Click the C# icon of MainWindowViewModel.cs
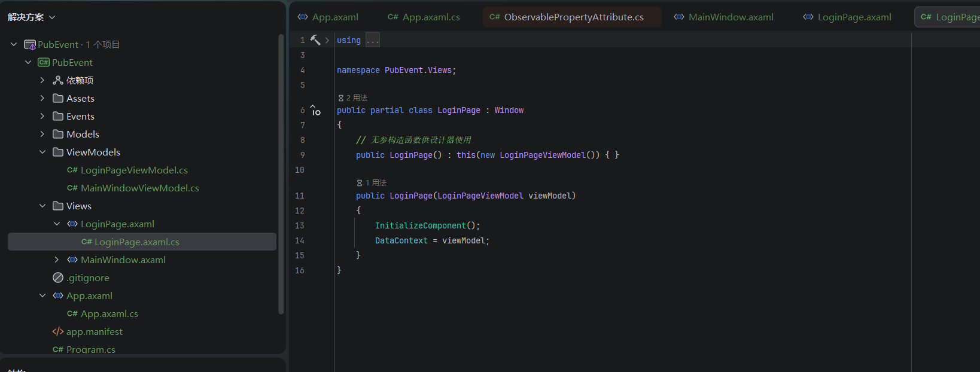Image resolution: width=980 pixels, height=372 pixels. point(72,188)
